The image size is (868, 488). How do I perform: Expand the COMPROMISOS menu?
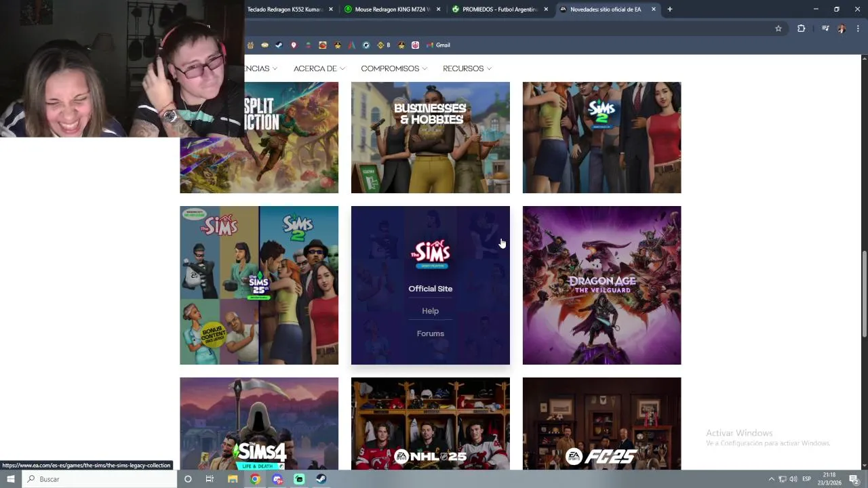(394, 68)
